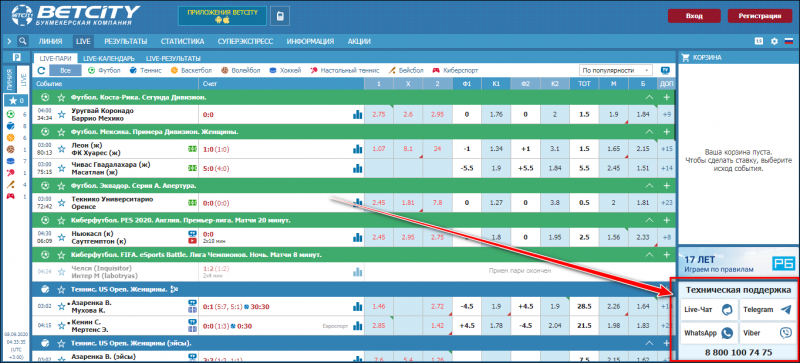
Task: Click the LS livescore icon in top bar
Action: tap(759, 41)
